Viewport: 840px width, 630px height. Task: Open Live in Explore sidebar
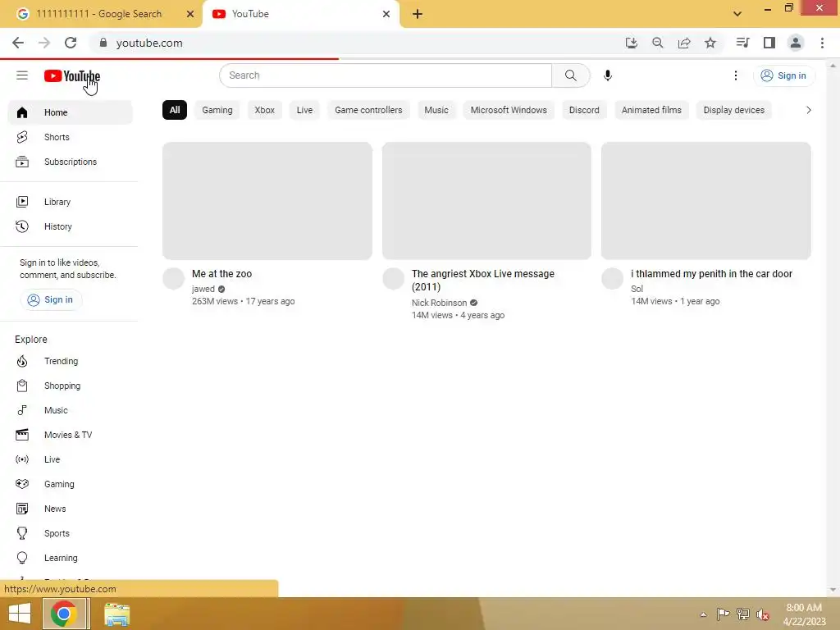pos(71,459)
